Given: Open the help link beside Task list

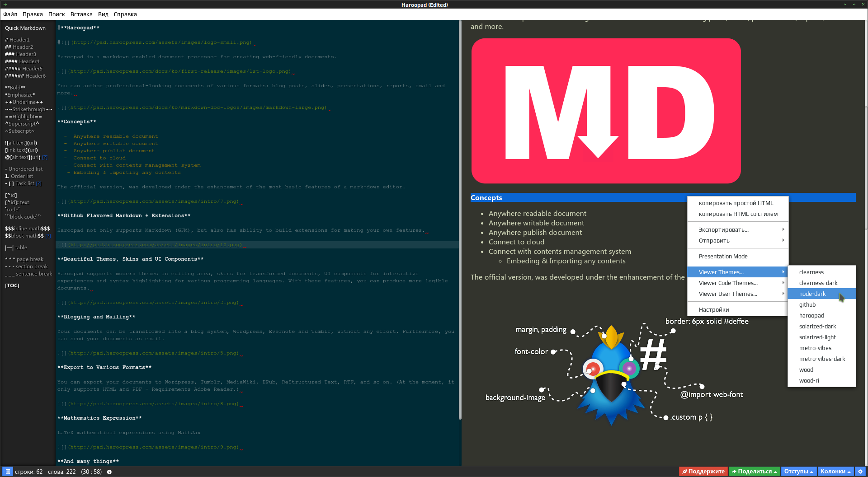Looking at the screenshot, I should click(x=39, y=183).
